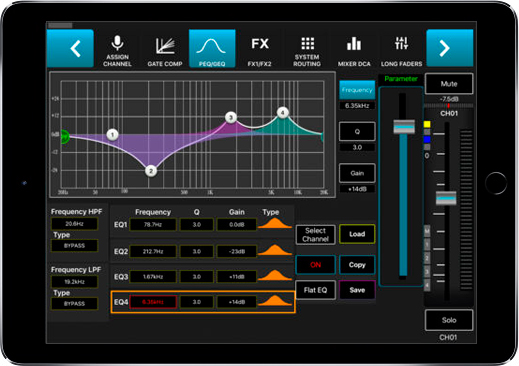This screenshot has height=366, width=519.
Task: Click EQ4 bell filter type icon
Action: pos(274,301)
